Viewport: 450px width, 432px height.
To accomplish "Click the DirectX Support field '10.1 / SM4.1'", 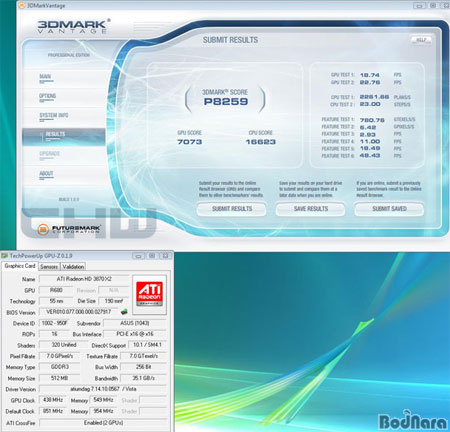I will coord(147,345).
